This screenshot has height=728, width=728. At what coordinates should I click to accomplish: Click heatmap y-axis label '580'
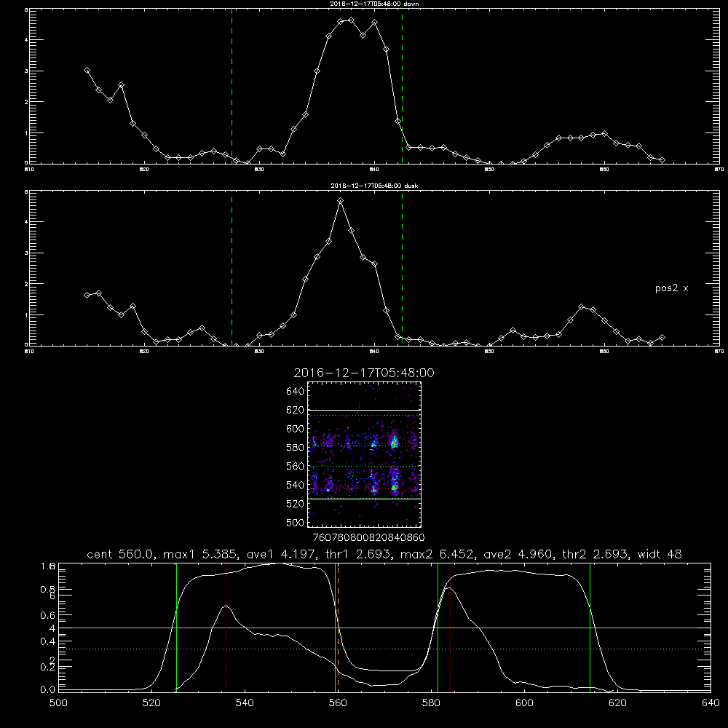[296, 448]
